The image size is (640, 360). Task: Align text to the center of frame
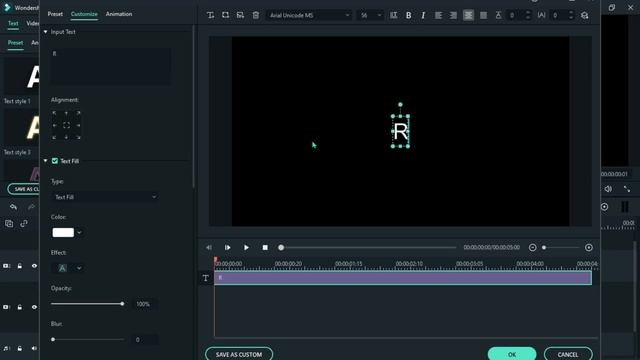tap(66, 125)
